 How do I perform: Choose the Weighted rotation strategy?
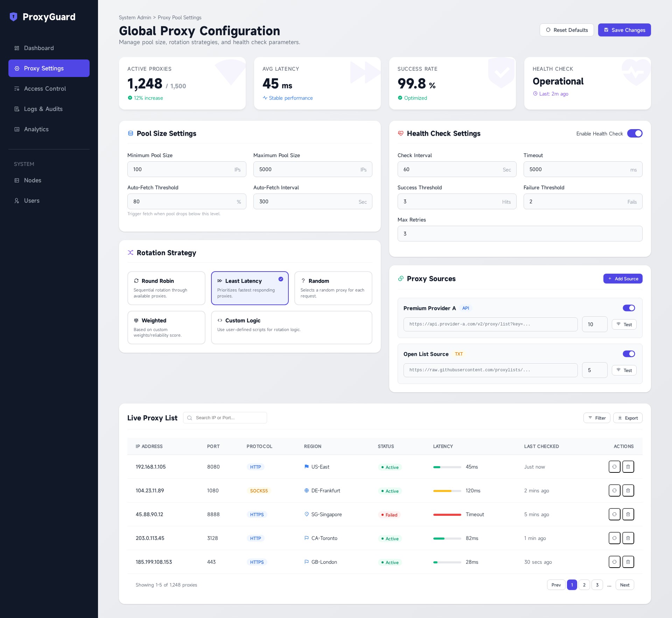(x=166, y=327)
